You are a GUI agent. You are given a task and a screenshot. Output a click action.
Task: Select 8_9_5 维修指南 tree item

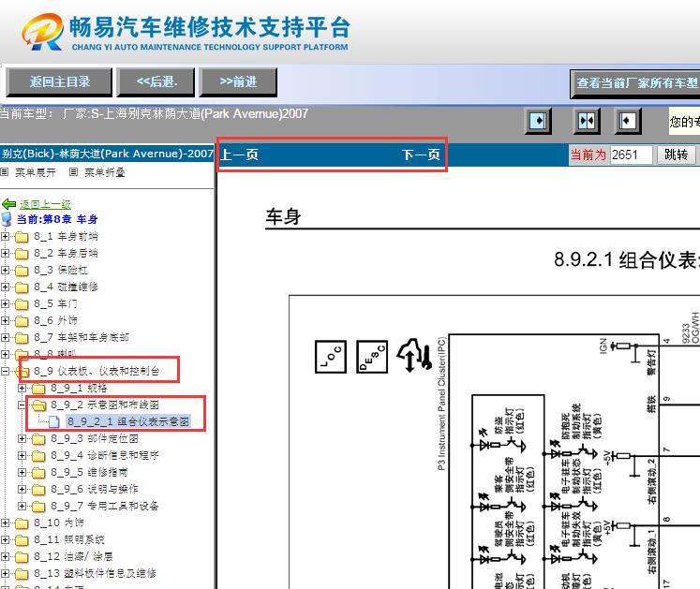(89, 472)
